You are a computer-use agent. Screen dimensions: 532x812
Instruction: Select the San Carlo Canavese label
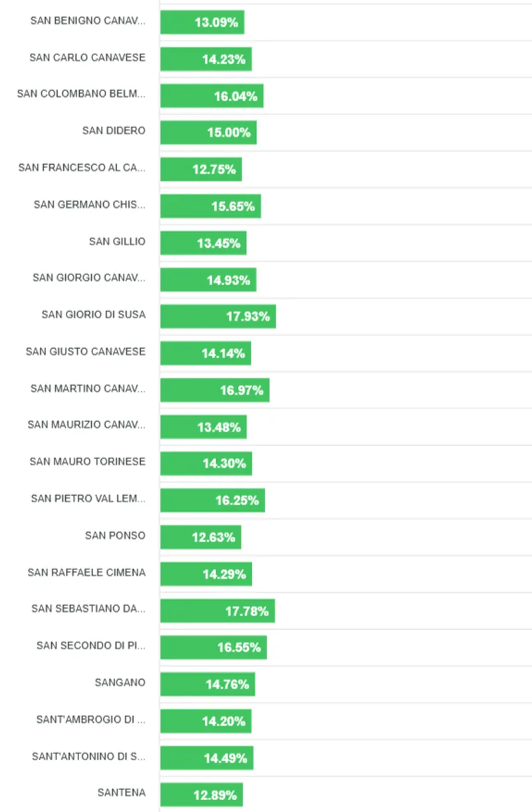coord(87,58)
